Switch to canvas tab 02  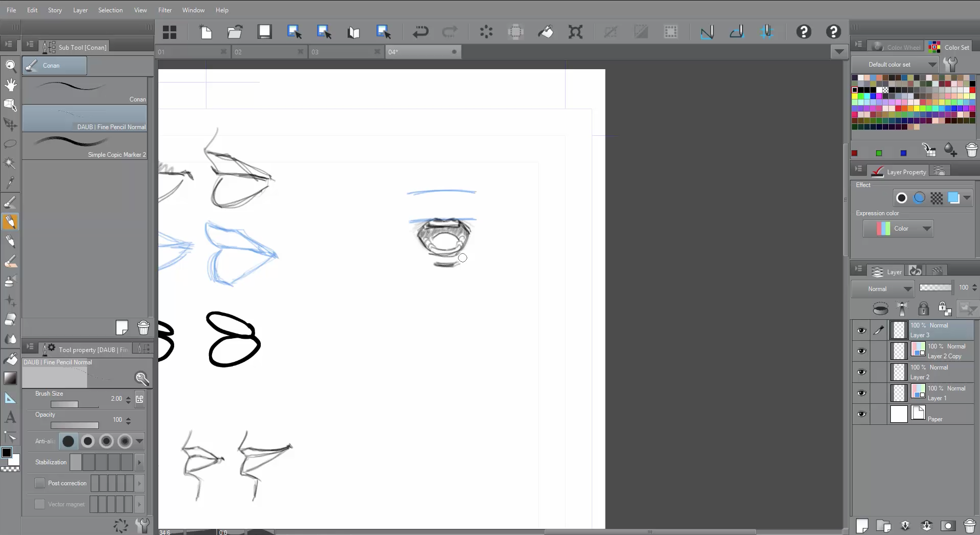coord(269,52)
